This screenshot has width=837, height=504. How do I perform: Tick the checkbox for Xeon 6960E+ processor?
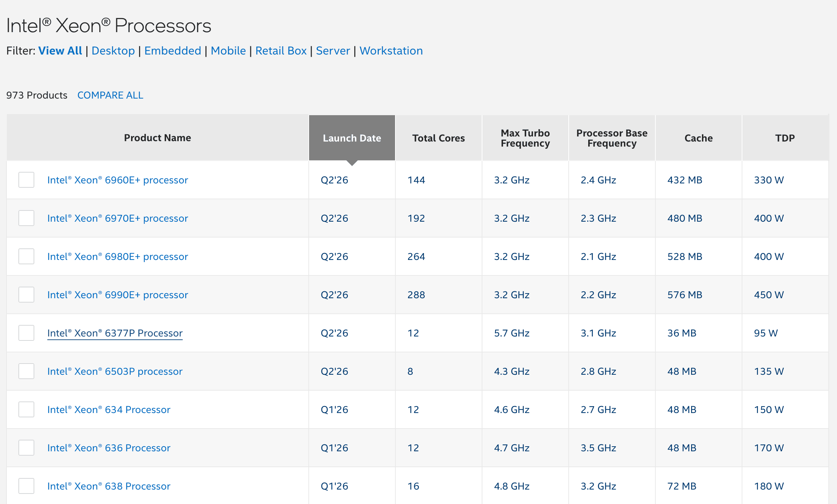tap(26, 180)
